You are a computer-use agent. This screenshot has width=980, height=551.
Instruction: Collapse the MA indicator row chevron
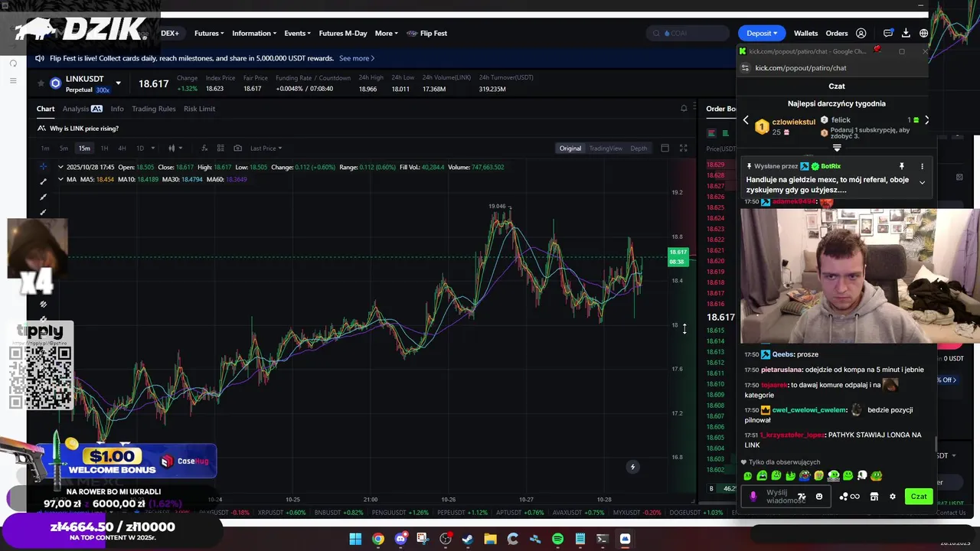(60, 179)
